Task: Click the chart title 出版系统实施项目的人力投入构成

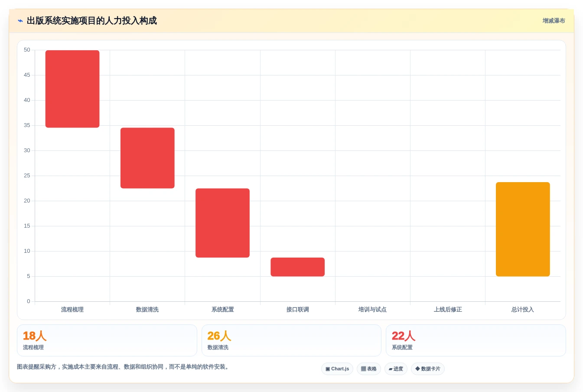Action: [92, 21]
